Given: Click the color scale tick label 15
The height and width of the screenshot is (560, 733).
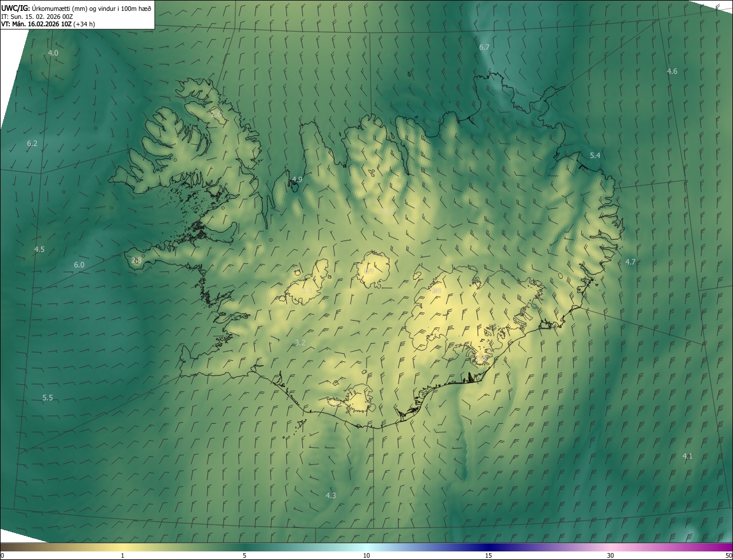Looking at the screenshot, I should pyautogui.click(x=488, y=555).
